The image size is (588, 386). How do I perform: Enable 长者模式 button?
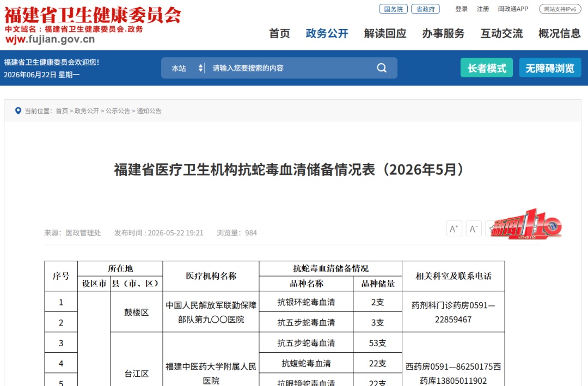click(487, 68)
